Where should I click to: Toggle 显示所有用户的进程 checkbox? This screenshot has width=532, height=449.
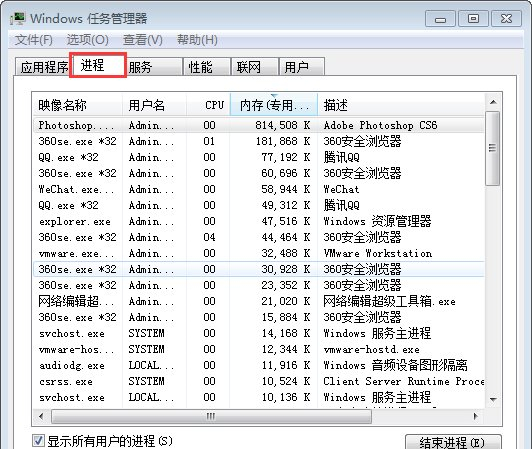(38, 441)
